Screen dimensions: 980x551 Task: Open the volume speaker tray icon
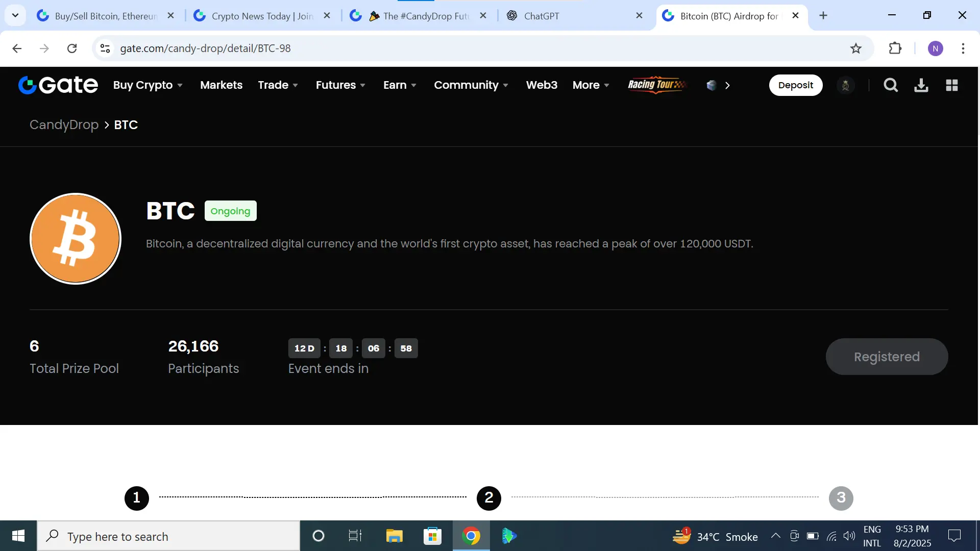click(x=849, y=536)
